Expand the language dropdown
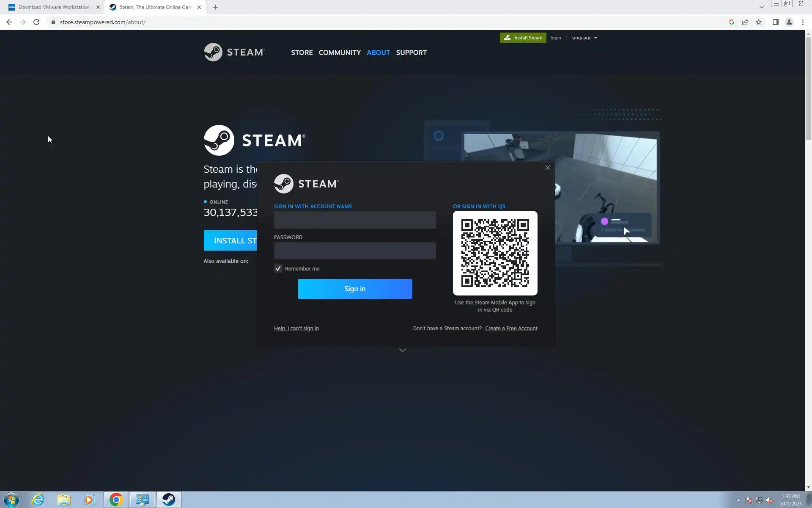The width and height of the screenshot is (812, 508). click(584, 38)
